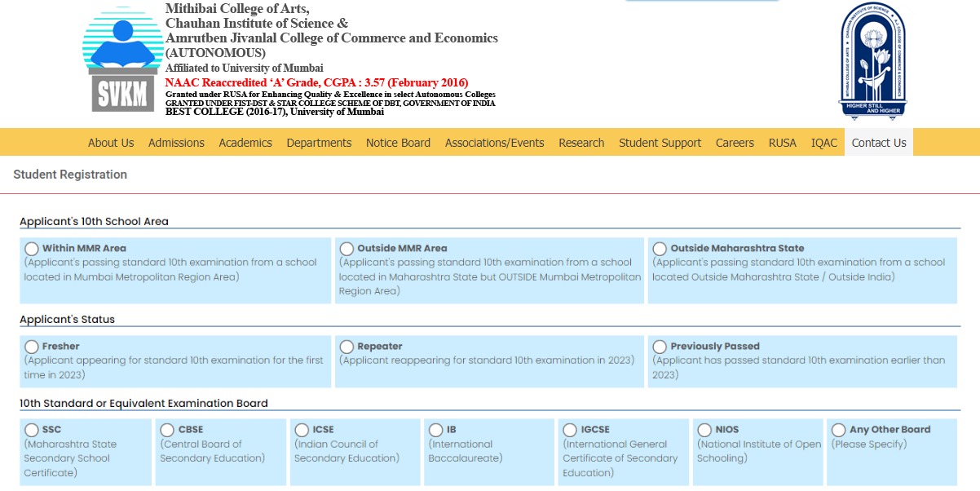This screenshot has height=491, width=980.
Task: Select Any Other Board radio
Action: (838, 430)
